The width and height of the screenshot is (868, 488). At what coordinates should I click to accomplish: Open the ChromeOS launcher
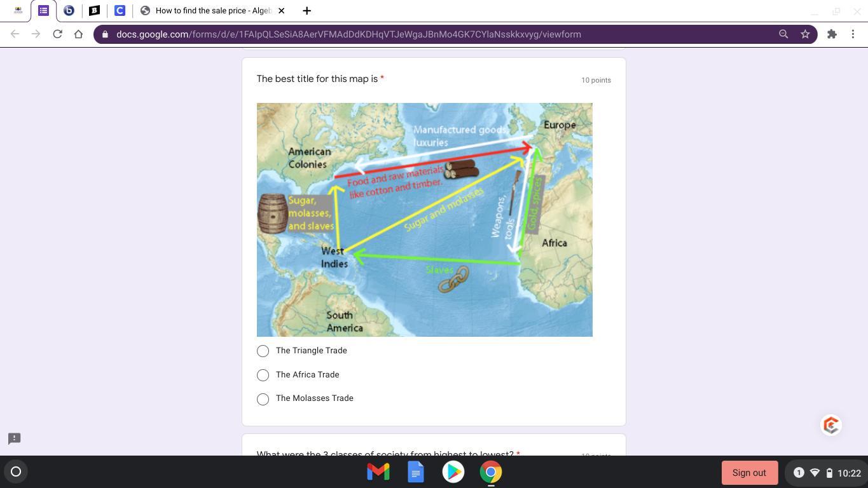(x=16, y=471)
